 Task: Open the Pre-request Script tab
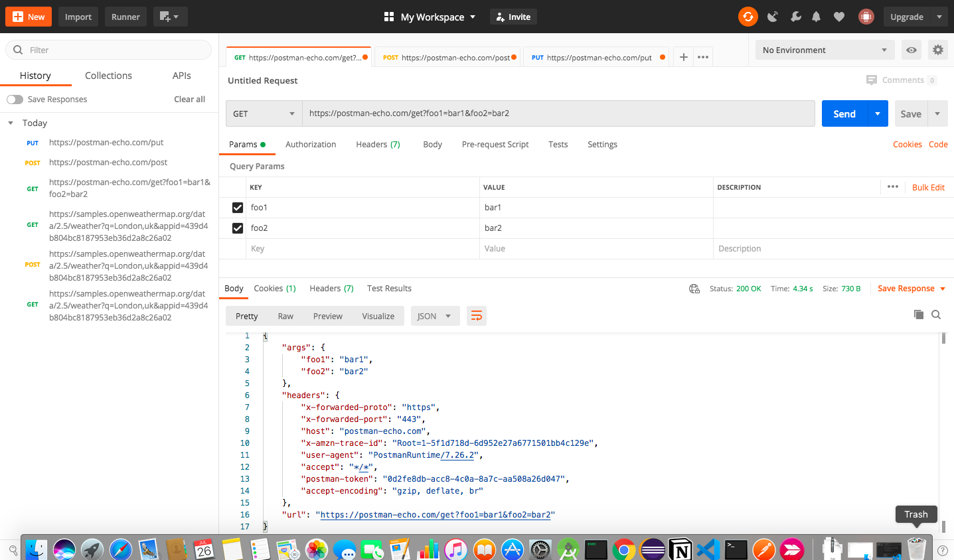coord(495,145)
